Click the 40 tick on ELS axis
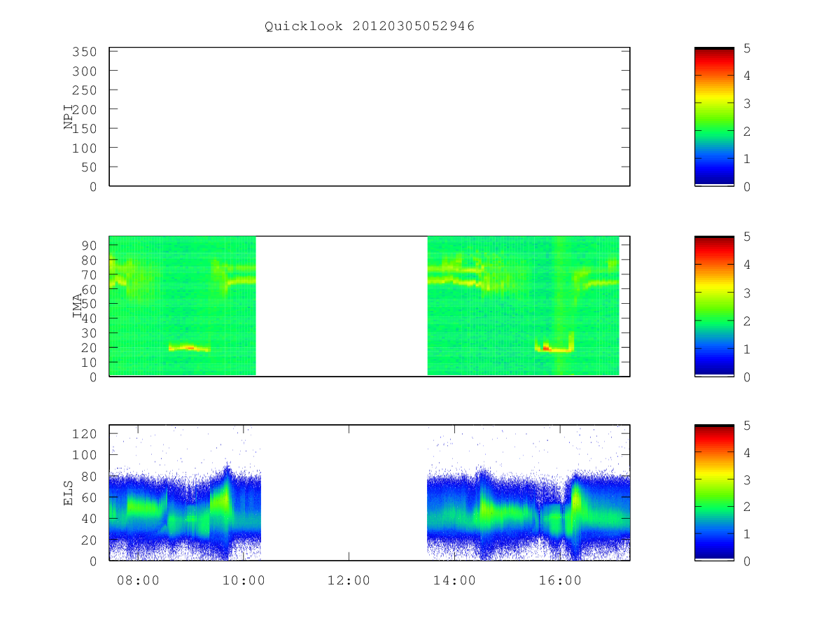 [88, 519]
